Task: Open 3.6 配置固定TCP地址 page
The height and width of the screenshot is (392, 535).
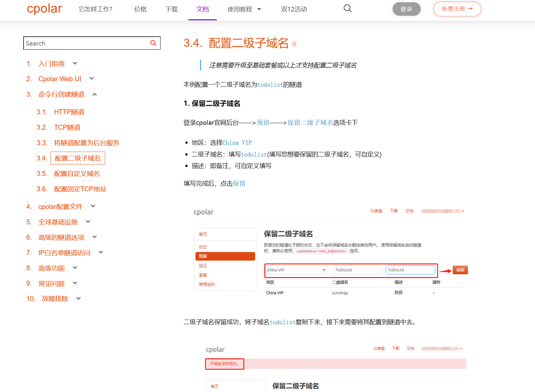Action: 80,189
